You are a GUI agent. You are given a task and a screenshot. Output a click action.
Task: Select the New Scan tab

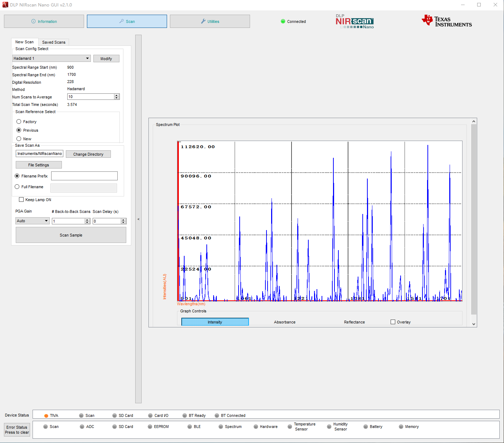24,42
